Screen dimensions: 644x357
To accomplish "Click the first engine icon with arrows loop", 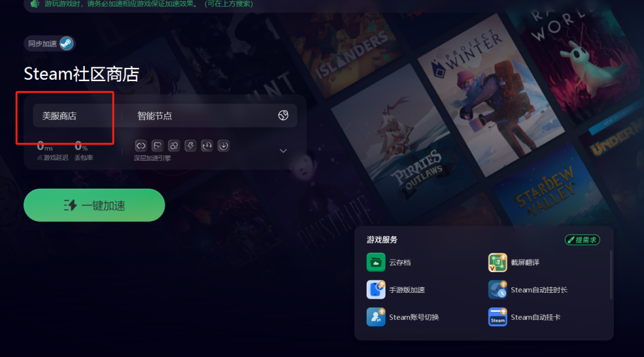I will point(141,146).
